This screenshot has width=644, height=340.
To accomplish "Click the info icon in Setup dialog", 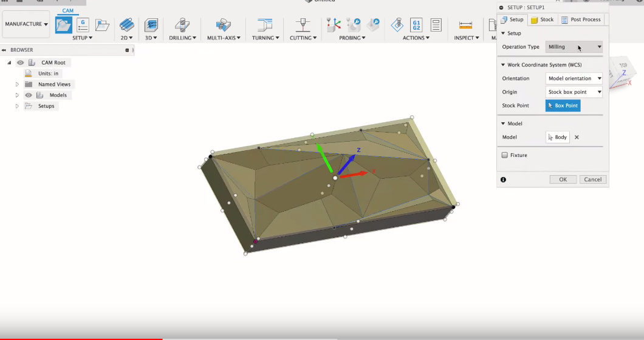I will [x=503, y=179].
